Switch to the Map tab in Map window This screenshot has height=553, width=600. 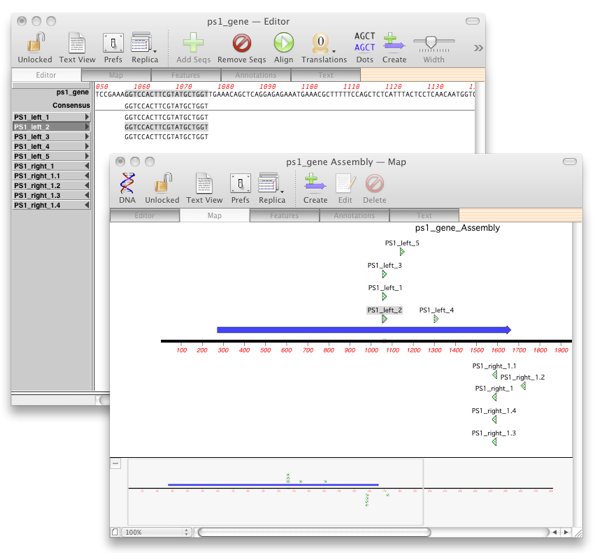[214, 215]
